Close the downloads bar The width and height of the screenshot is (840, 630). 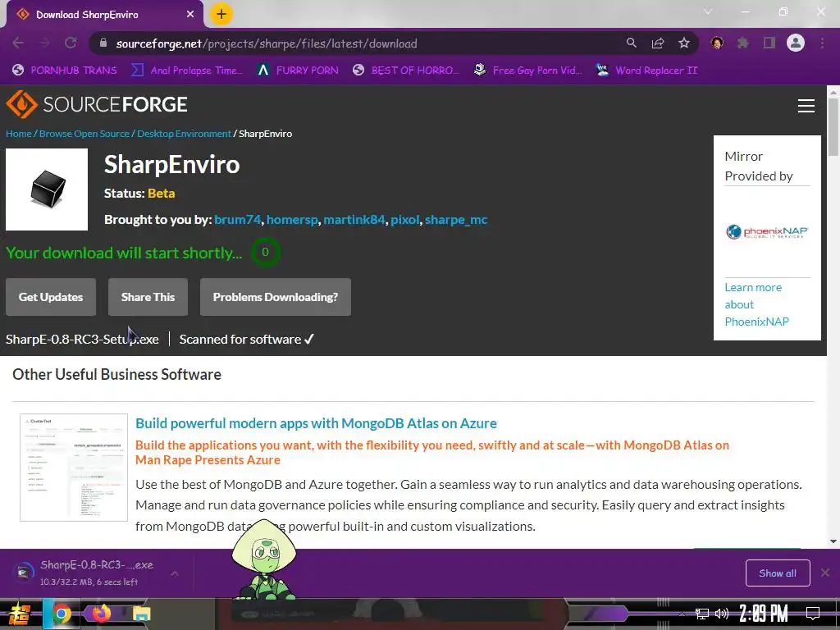825,573
